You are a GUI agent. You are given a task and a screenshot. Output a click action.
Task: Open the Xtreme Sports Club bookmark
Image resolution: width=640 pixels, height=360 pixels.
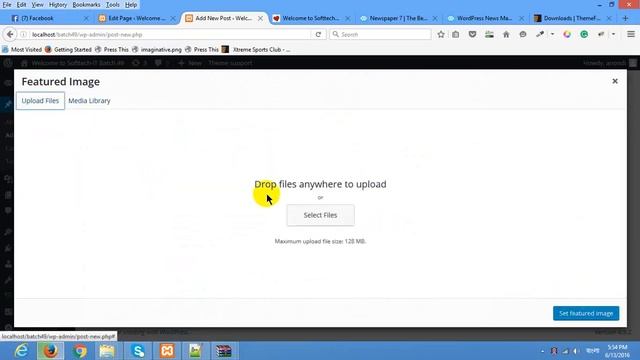(x=256, y=49)
